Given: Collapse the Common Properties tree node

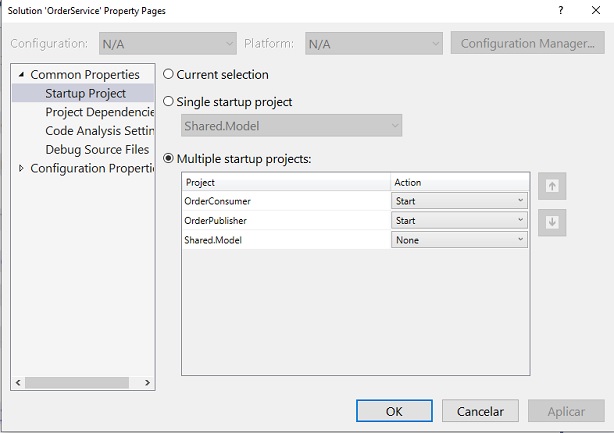Looking at the screenshot, I should coord(22,74).
